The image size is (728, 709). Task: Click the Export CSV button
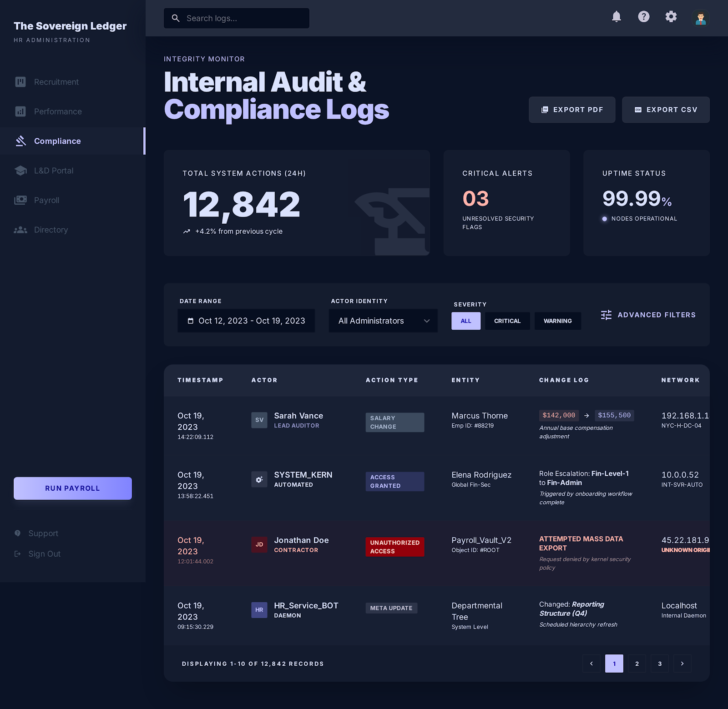(666, 110)
